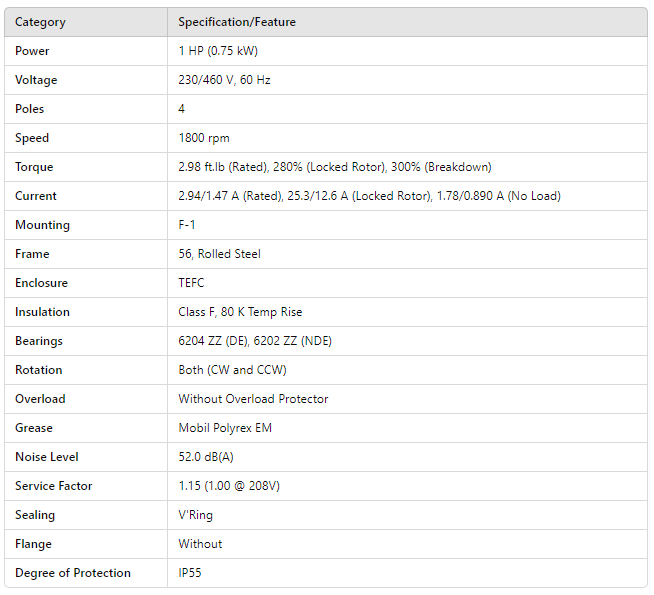
Task: Click the 'F-1' mounting value
Action: [x=187, y=225]
